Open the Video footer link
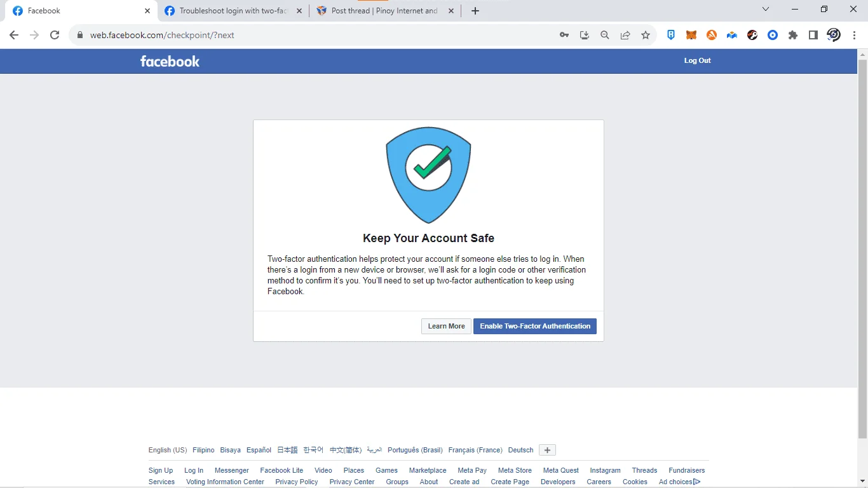The width and height of the screenshot is (868, 488). (x=323, y=470)
